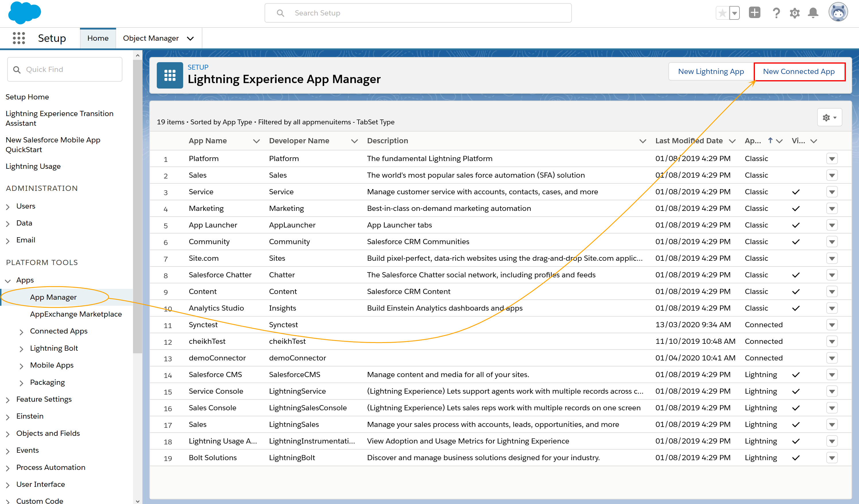
Task: Collapse the Apps section in sidebar
Action: [x=7, y=280]
